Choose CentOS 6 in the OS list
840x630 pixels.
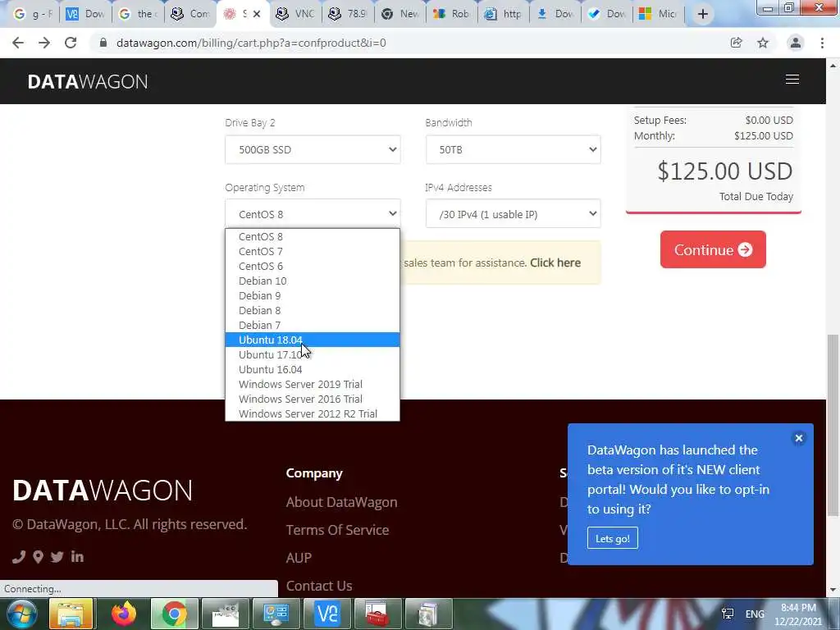313,267
